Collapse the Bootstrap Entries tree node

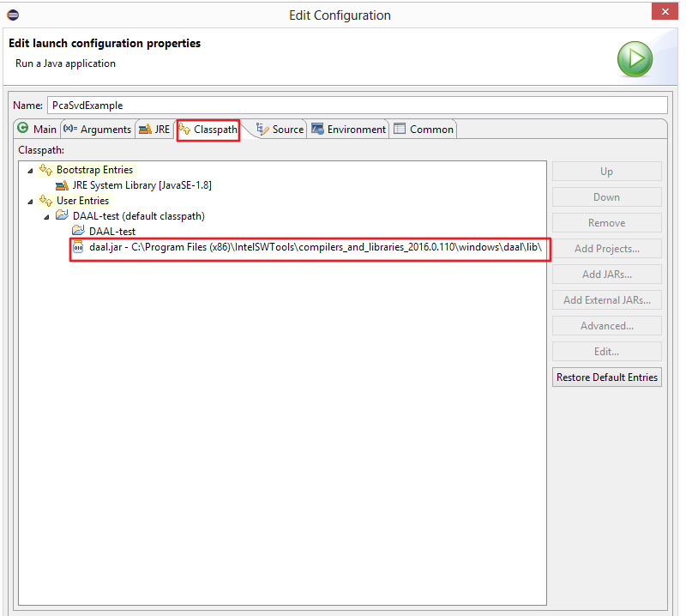pyautogui.click(x=31, y=171)
